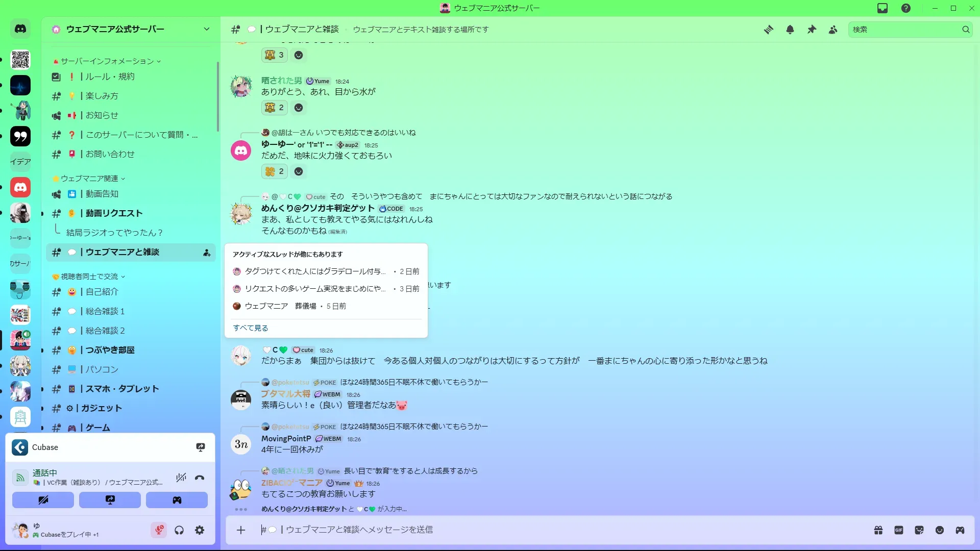
Task: Collapse the 視聴者同士で交流 category
Action: 89,277
